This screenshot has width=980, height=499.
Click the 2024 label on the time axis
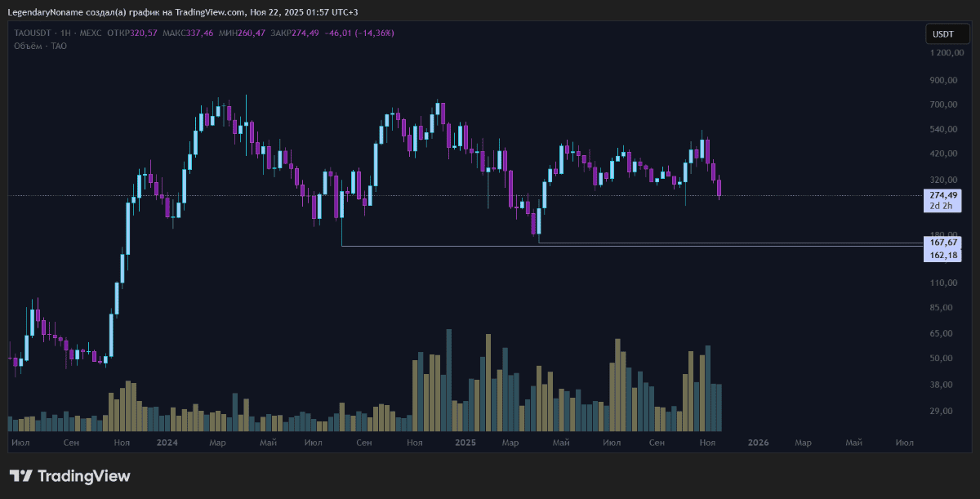click(167, 443)
